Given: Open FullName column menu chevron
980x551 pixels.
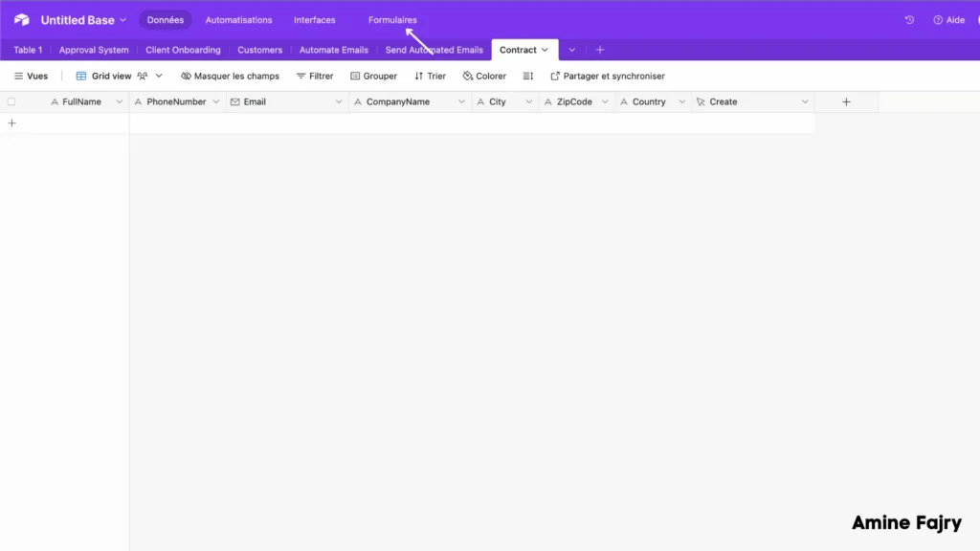Looking at the screenshot, I should point(120,101).
